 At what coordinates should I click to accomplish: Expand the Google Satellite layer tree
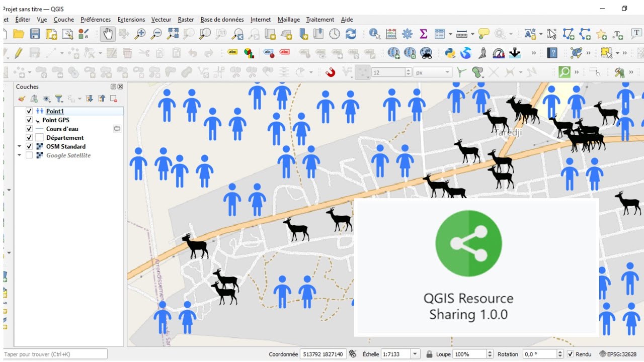[20, 155]
